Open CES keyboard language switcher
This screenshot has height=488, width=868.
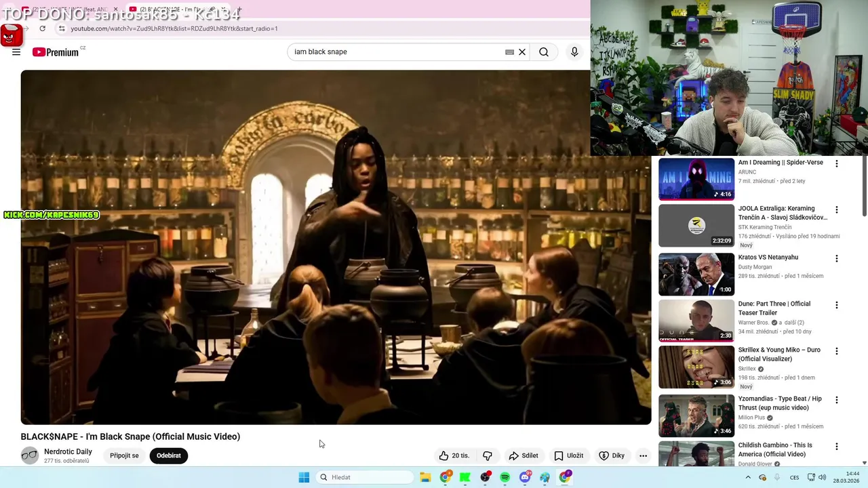tap(794, 477)
